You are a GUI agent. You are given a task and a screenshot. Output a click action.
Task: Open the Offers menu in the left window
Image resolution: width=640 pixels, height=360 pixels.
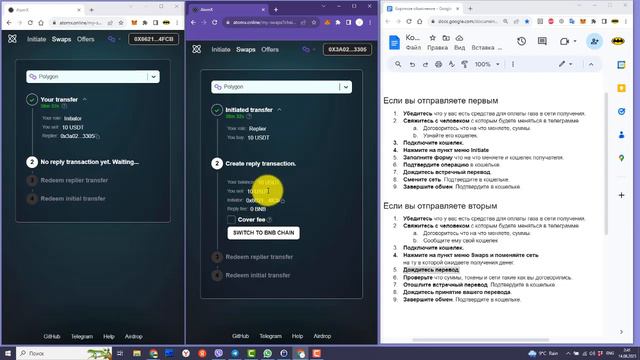point(86,39)
